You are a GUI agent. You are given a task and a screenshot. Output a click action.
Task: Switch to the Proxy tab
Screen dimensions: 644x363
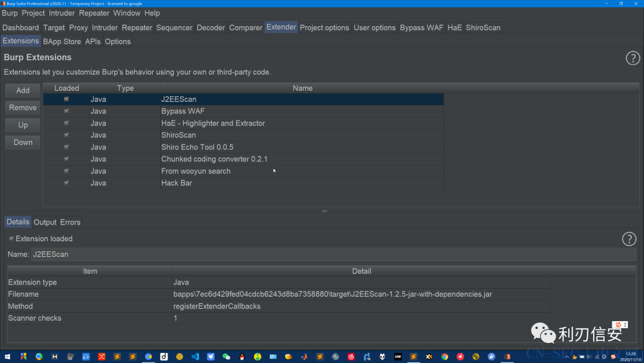click(x=79, y=27)
